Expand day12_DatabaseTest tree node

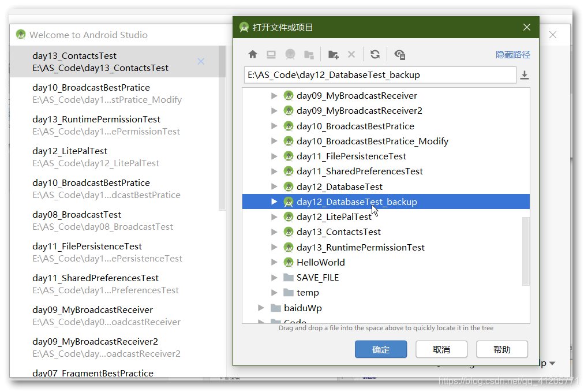pos(274,186)
